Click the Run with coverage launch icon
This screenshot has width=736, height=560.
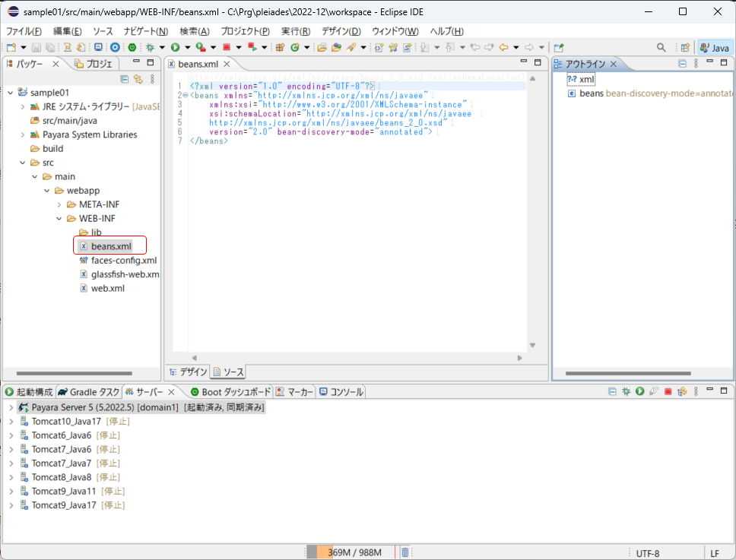coord(201,47)
